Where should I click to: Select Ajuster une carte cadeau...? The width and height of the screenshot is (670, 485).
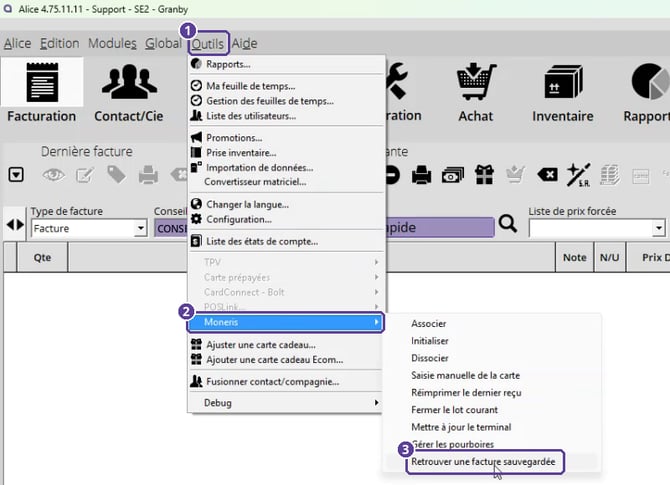pos(285,345)
